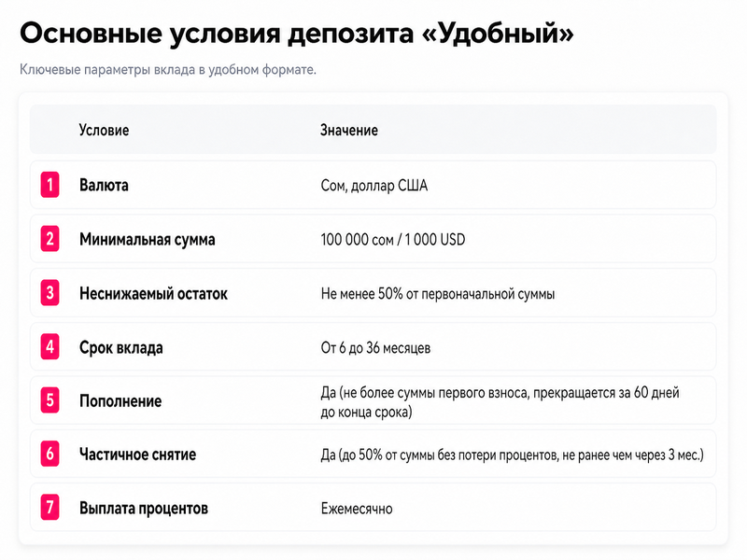Click the pink number 6 badge
The height and width of the screenshot is (560, 747).
[x=50, y=454]
